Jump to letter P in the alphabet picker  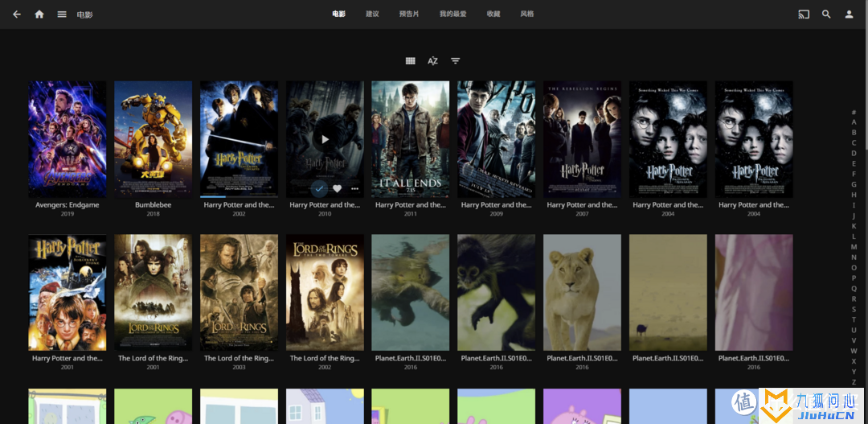(854, 278)
